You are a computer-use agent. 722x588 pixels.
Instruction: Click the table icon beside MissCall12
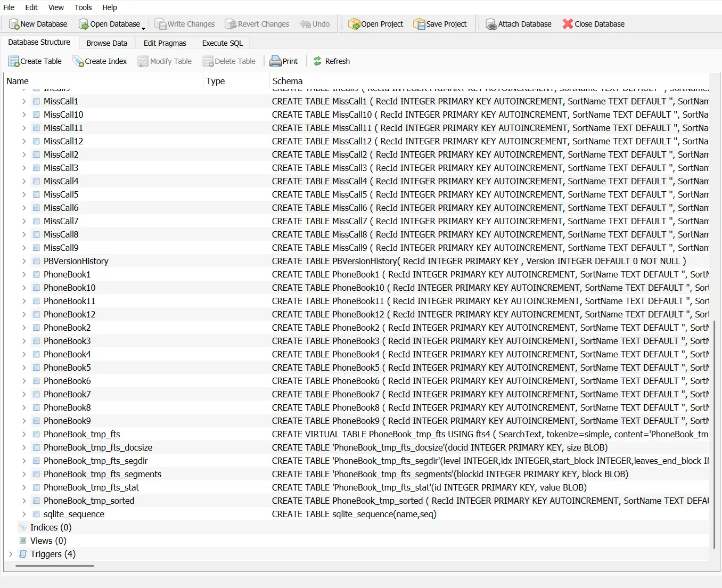(36, 141)
